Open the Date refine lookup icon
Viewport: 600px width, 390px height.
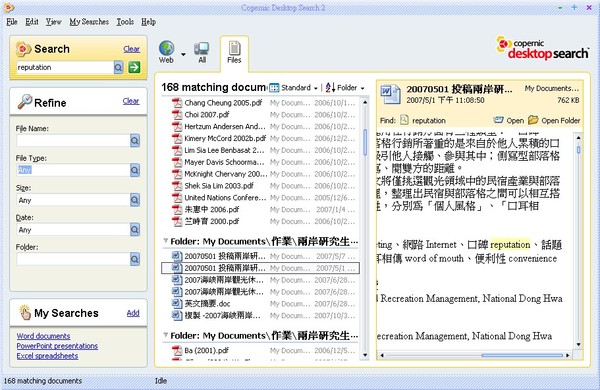135,229
